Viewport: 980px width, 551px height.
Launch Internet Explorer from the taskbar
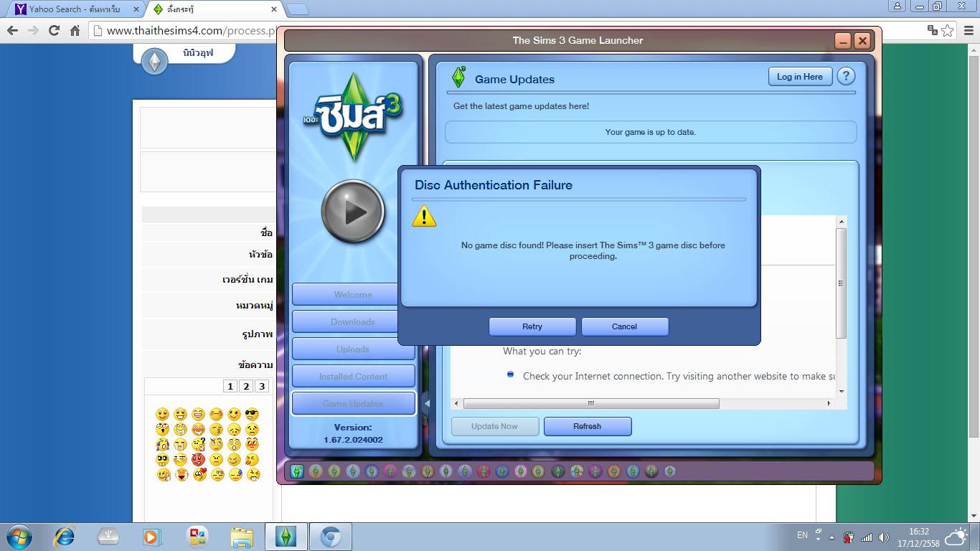pos(65,537)
